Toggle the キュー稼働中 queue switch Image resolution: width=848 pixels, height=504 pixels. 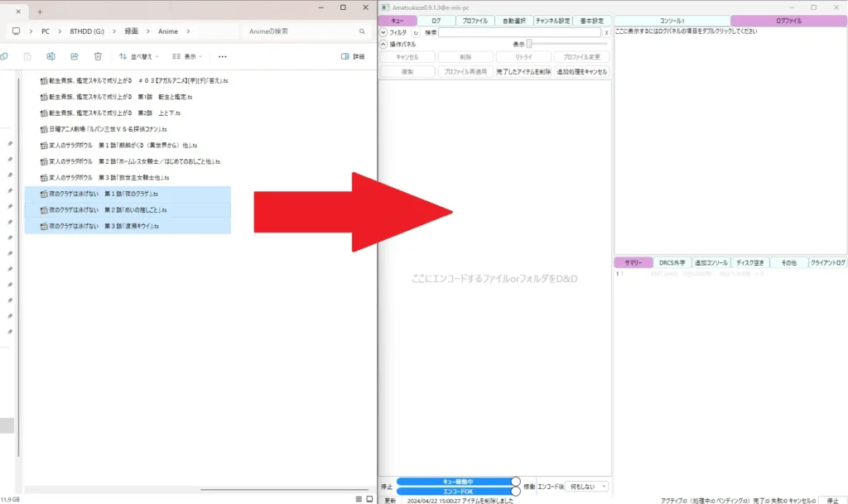[458, 481]
